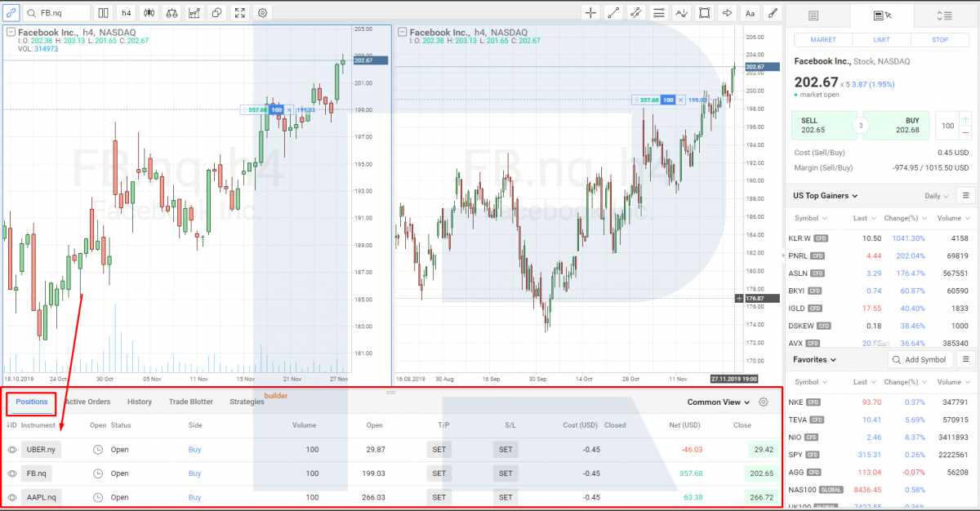The image size is (980, 511).
Task: Open the market depth panel tab
Action: coord(945,16)
